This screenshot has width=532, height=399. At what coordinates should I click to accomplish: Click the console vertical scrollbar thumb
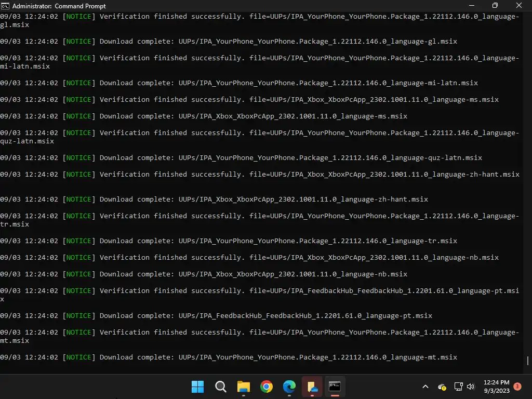coord(528,361)
